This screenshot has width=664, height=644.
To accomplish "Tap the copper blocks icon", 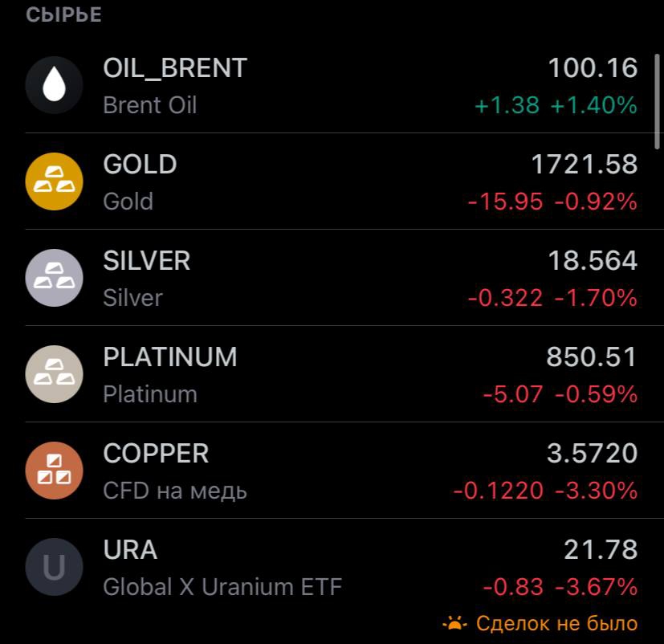I will 55,471.
